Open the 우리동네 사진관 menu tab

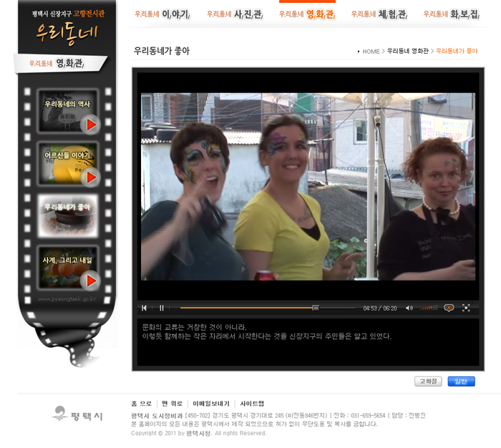pos(235,14)
